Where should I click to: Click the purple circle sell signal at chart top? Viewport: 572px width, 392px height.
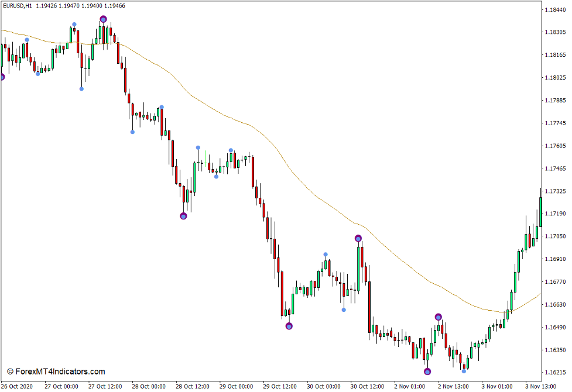[x=104, y=19]
